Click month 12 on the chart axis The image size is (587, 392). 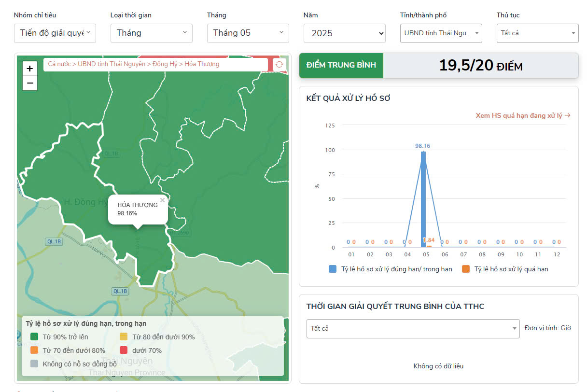click(557, 254)
